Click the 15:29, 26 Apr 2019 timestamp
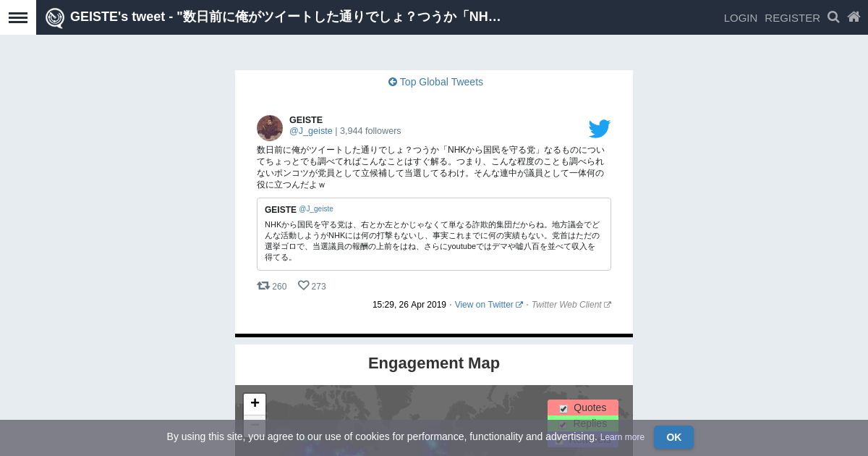The height and width of the screenshot is (456, 868). 409,305
